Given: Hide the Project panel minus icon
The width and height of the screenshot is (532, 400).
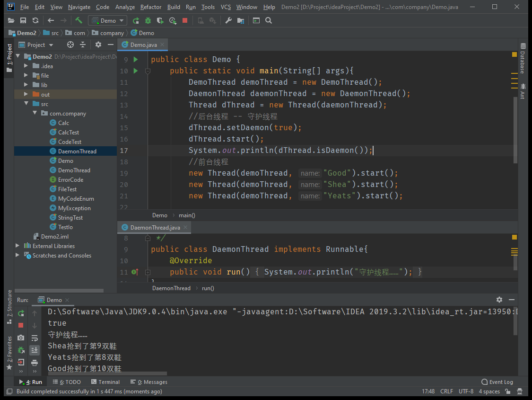Looking at the screenshot, I should pos(110,44).
